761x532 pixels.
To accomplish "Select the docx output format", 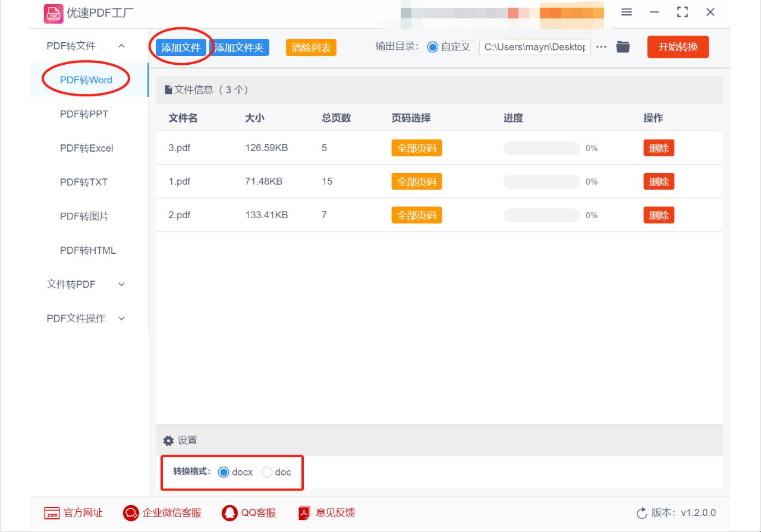I will (x=223, y=472).
